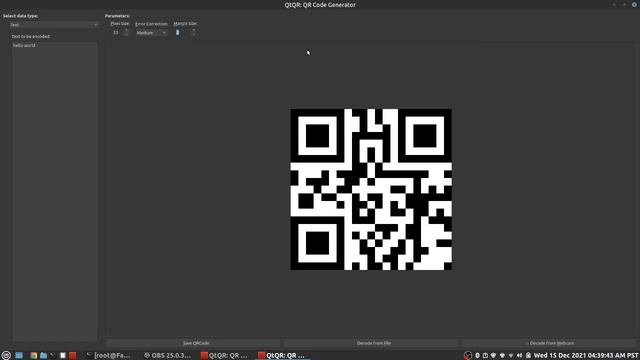Click the Pixel Size label

(120, 24)
